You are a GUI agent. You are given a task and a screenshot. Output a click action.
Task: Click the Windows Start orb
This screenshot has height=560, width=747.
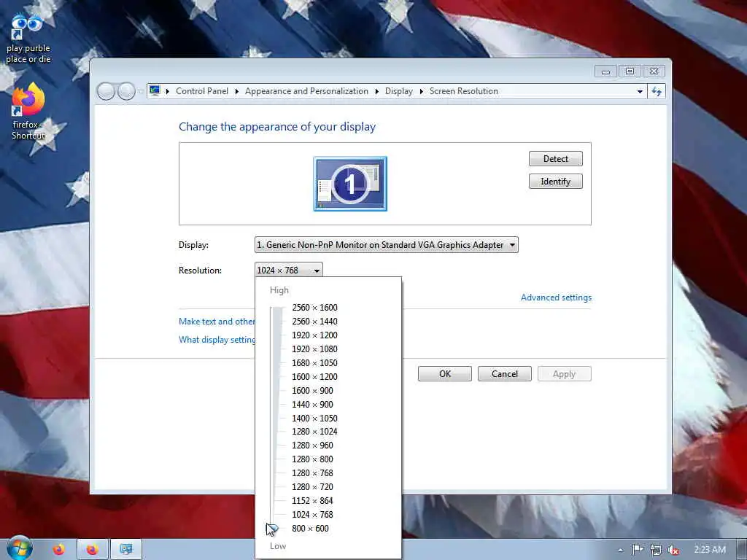pyautogui.click(x=20, y=548)
